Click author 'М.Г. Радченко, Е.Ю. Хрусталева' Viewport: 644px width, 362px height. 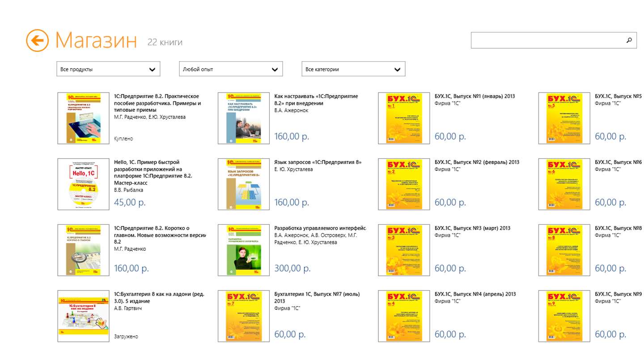coord(150,117)
